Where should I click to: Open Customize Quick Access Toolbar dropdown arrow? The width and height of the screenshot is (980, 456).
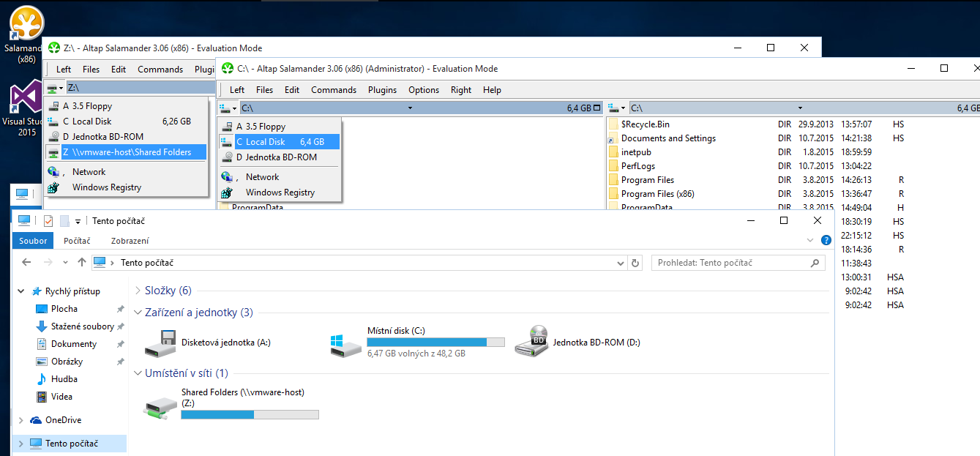(78, 221)
